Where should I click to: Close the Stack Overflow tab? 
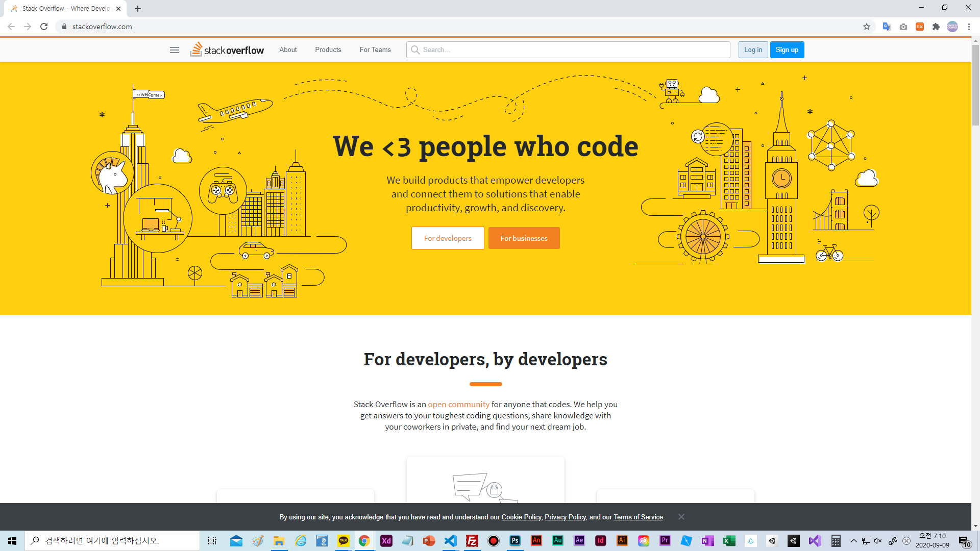point(118,9)
